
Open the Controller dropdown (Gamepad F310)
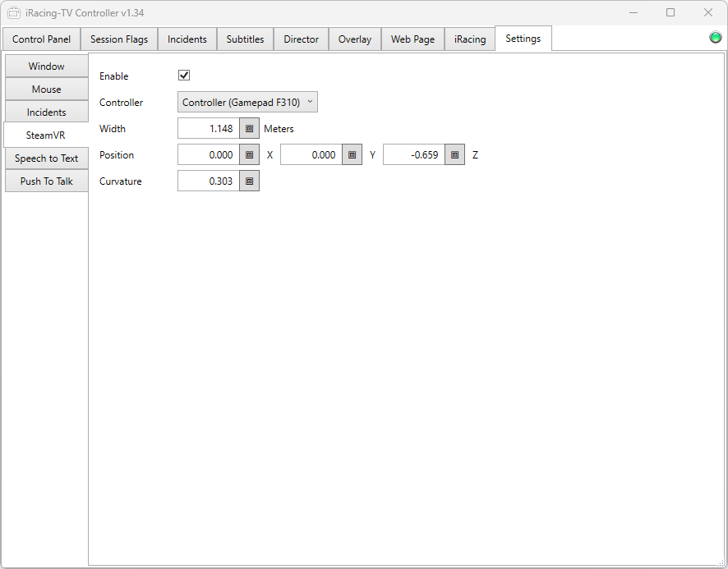(247, 102)
